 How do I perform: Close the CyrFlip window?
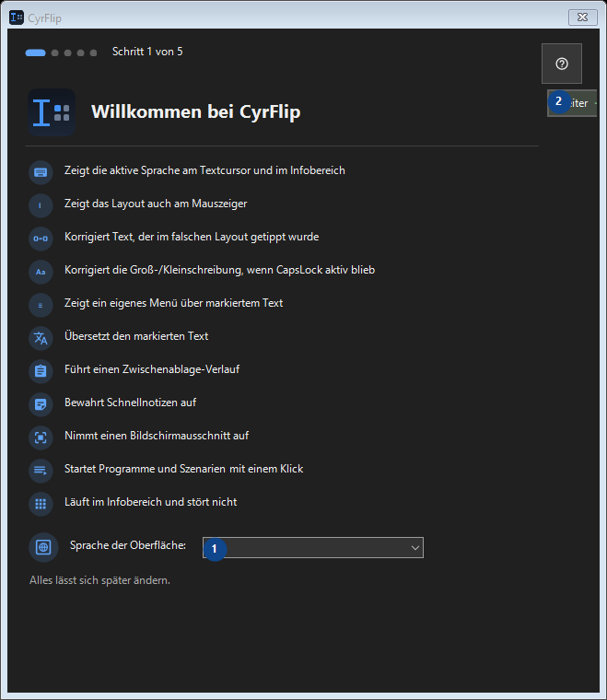[x=582, y=17]
